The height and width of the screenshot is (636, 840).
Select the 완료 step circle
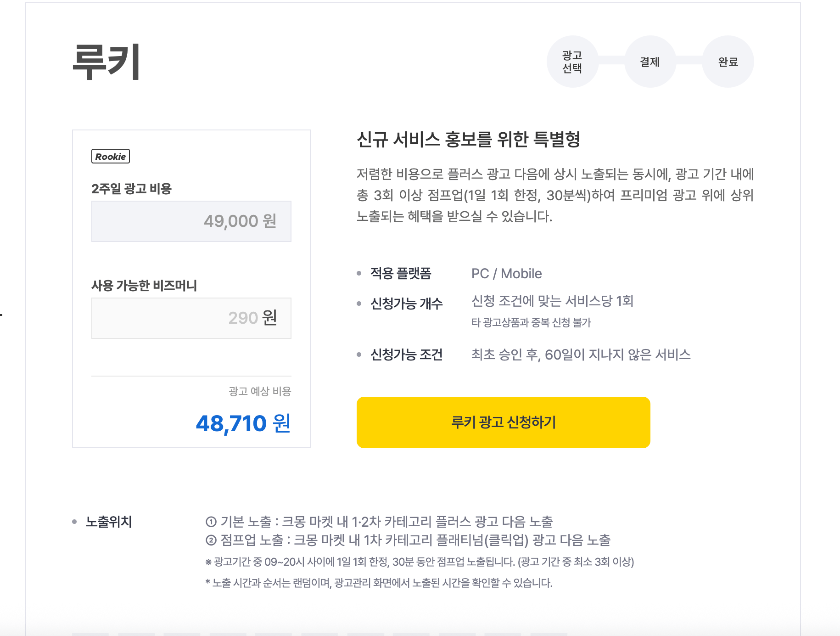click(x=728, y=62)
